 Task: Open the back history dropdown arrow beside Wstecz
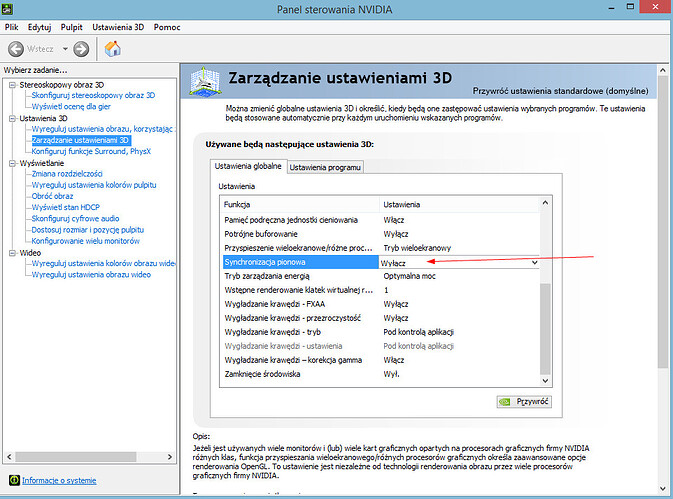[66, 48]
